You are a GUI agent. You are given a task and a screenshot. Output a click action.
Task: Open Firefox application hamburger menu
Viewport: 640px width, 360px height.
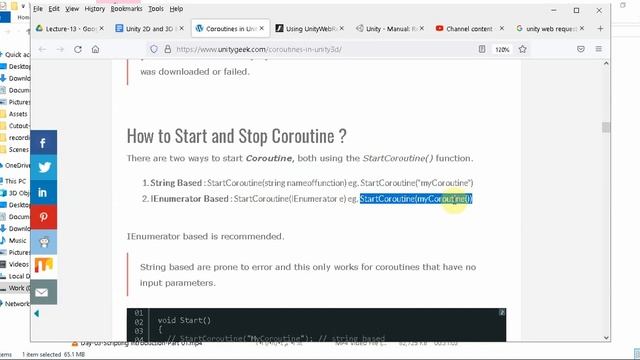[x=598, y=49]
